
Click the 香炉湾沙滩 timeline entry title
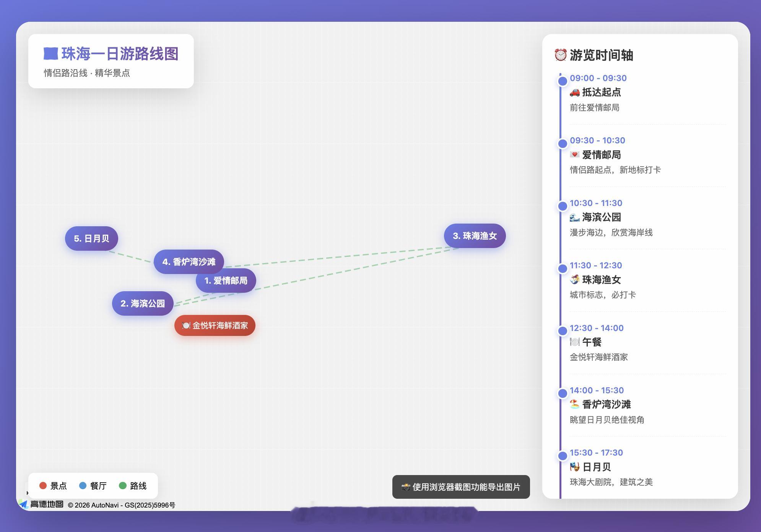[606, 404]
